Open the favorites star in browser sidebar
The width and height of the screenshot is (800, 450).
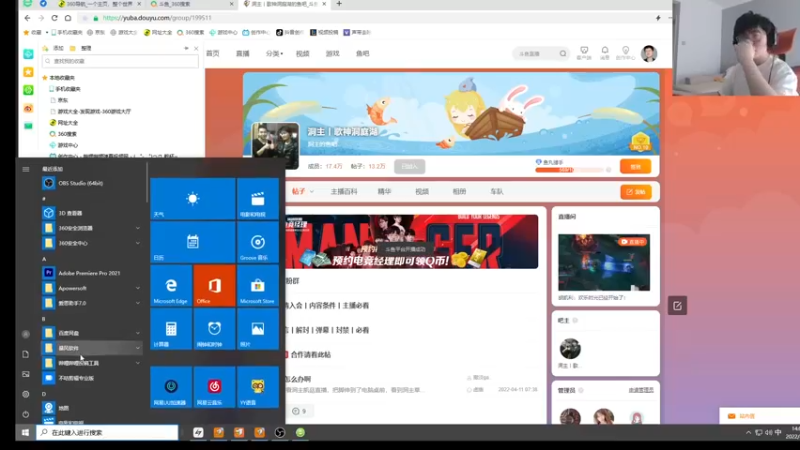click(x=28, y=72)
